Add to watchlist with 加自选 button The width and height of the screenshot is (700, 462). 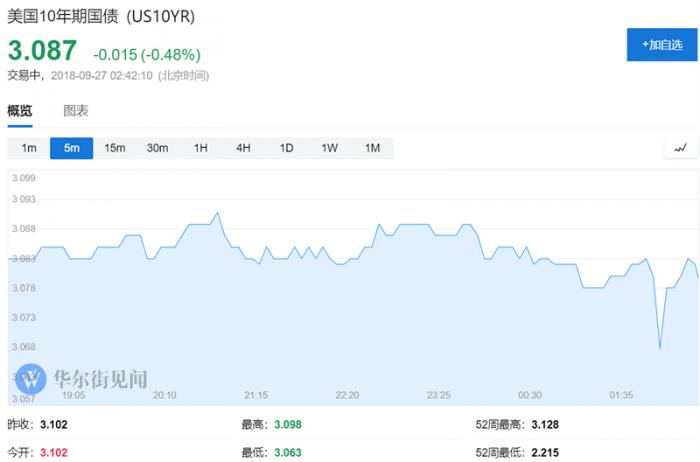(655, 45)
